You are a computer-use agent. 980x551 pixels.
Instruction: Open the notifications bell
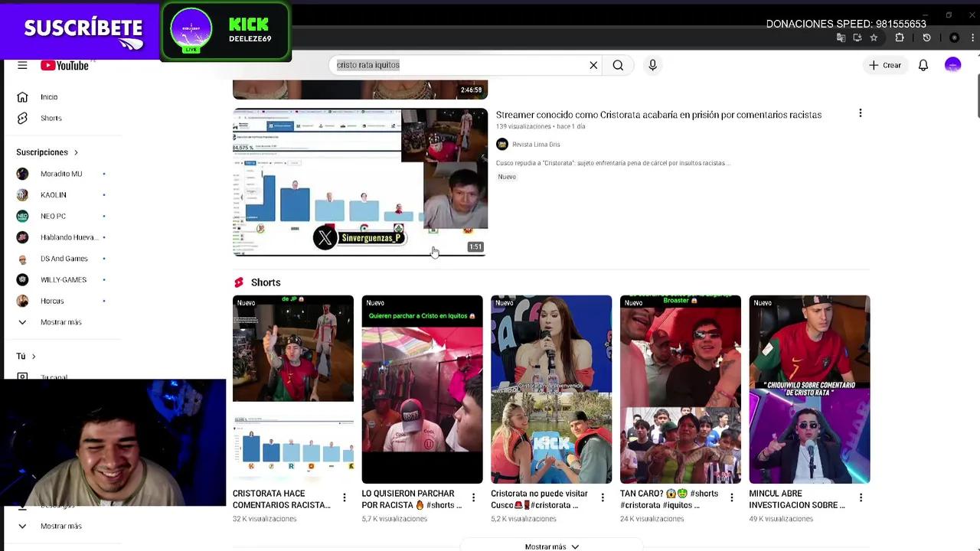[923, 66]
